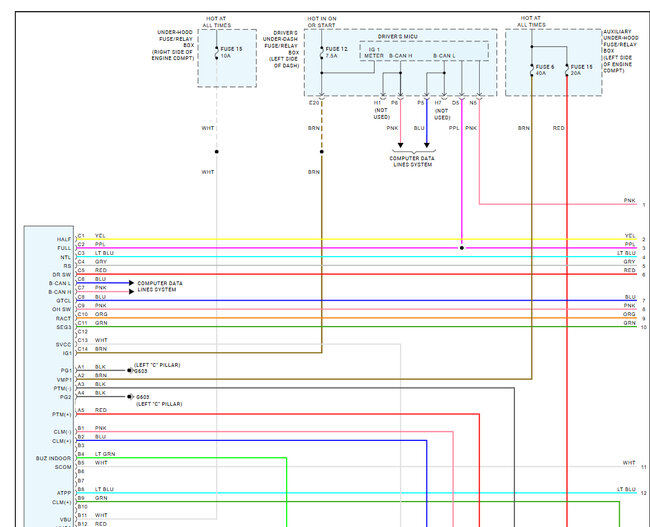The height and width of the screenshot is (527, 650).
Task: Click the E20 connector label
Action: coord(314,103)
